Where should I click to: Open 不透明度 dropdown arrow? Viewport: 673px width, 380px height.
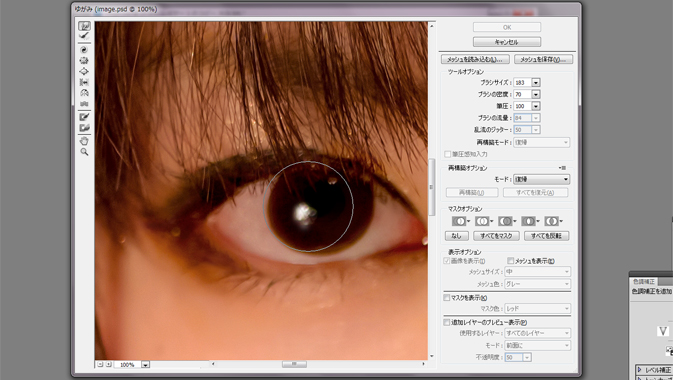(x=527, y=357)
